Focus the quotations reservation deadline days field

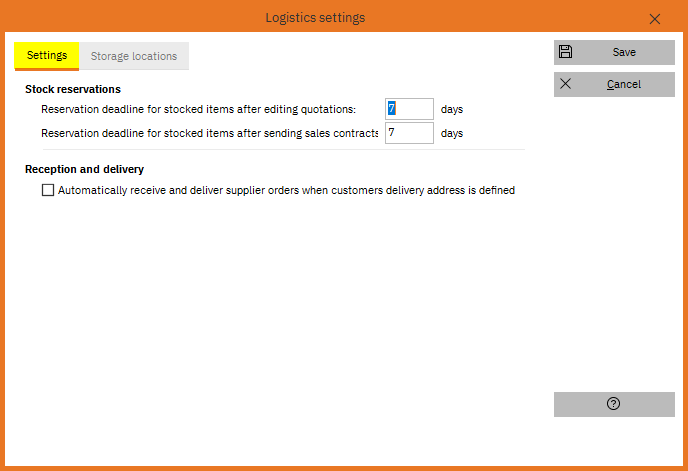tap(409, 109)
